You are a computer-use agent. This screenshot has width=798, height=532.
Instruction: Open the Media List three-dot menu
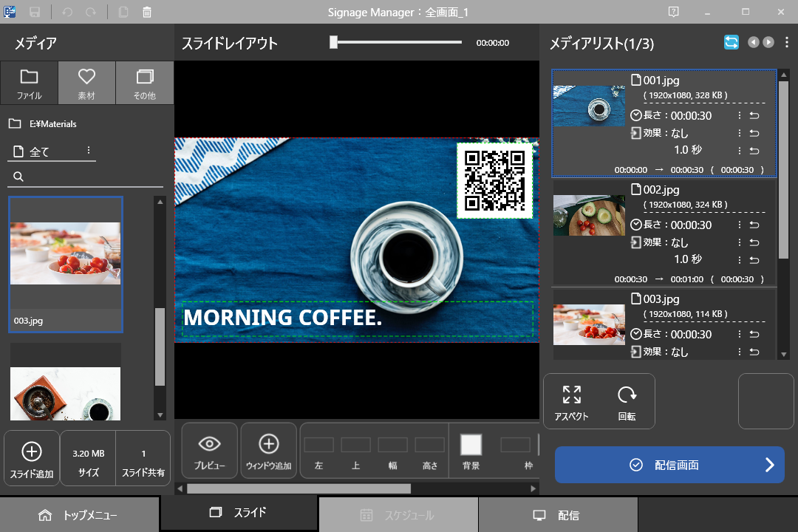tap(787, 42)
